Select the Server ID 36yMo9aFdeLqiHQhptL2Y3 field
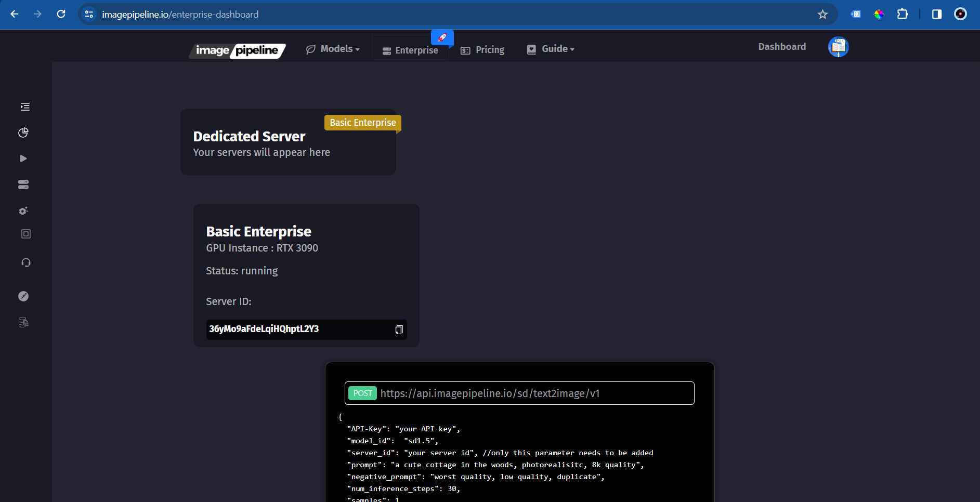 [306, 329]
